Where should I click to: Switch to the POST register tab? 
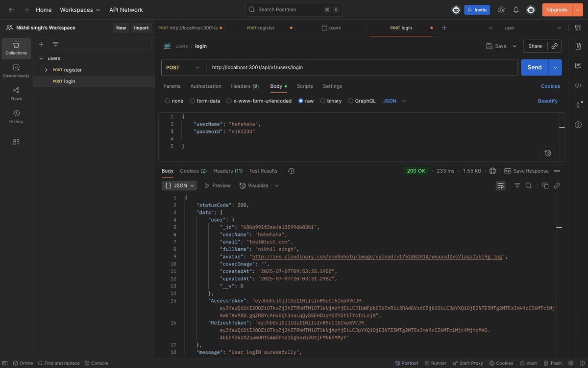click(261, 28)
